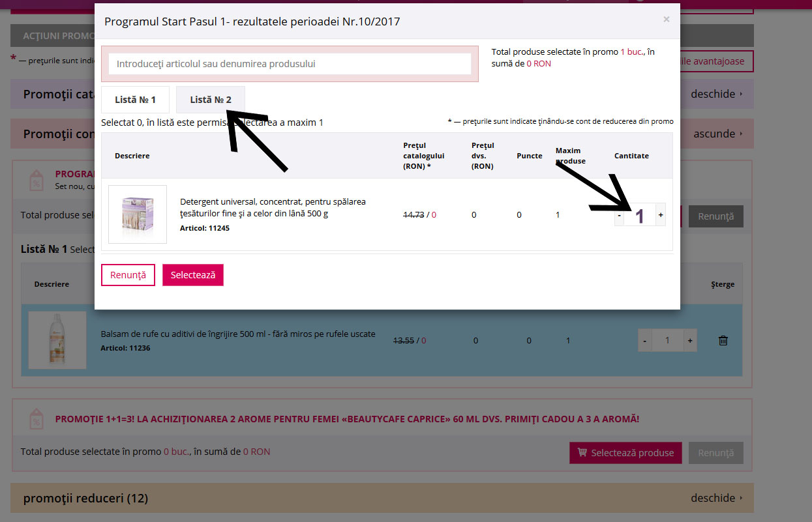Click the Prețul catalogului (RON) column header

(x=424, y=156)
